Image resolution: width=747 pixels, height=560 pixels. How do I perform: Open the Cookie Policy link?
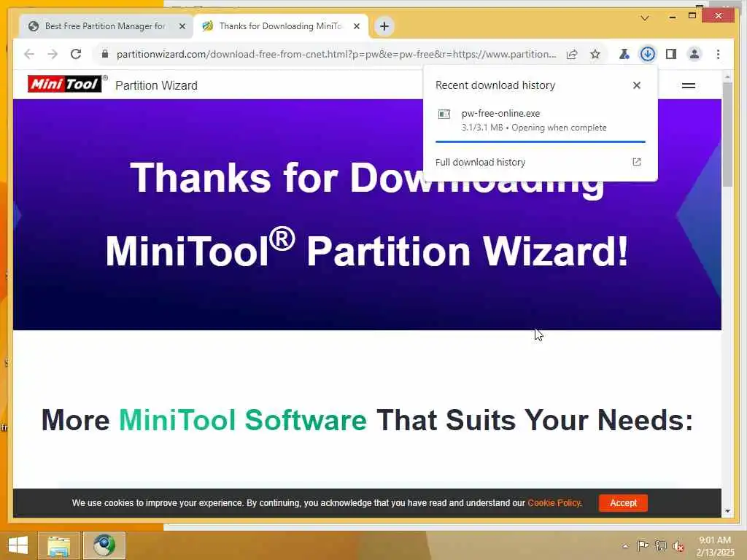(x=554, y=503)
